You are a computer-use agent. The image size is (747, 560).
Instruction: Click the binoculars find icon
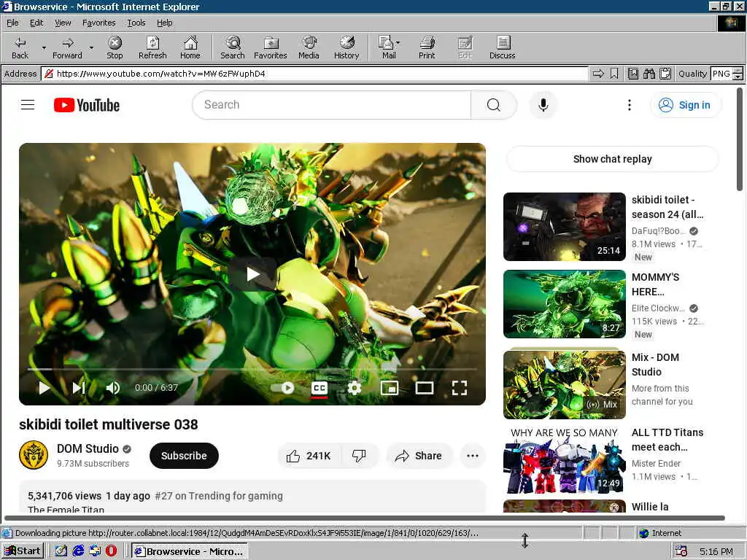[x=649, y=74]
